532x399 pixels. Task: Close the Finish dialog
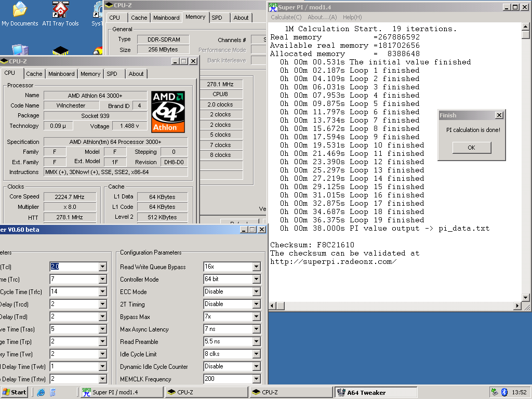[499, 115]
